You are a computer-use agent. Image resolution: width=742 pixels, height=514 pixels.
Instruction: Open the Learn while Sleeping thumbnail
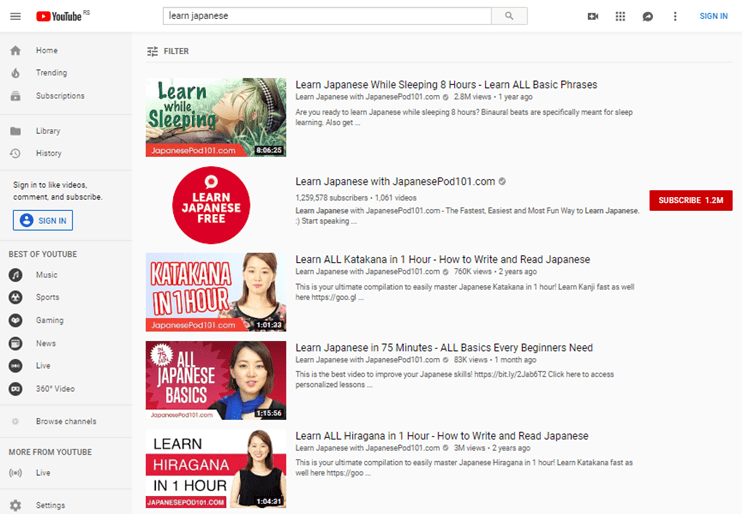(216, 117)
